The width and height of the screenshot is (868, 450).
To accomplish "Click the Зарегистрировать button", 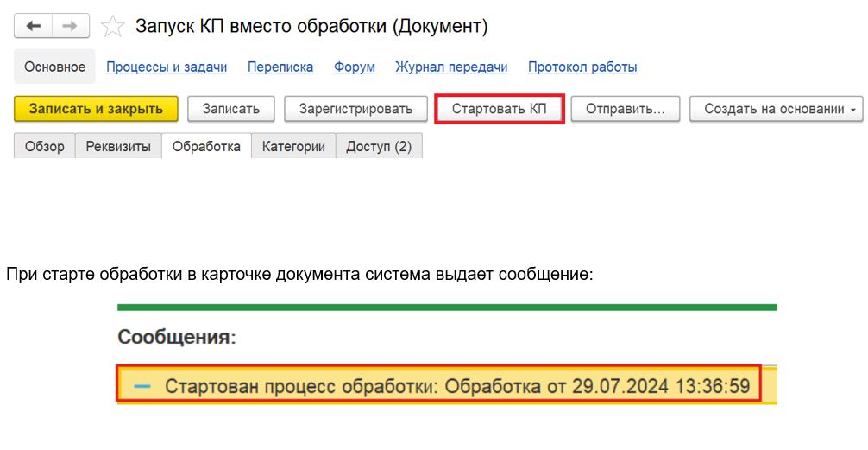I will (355, 109).
